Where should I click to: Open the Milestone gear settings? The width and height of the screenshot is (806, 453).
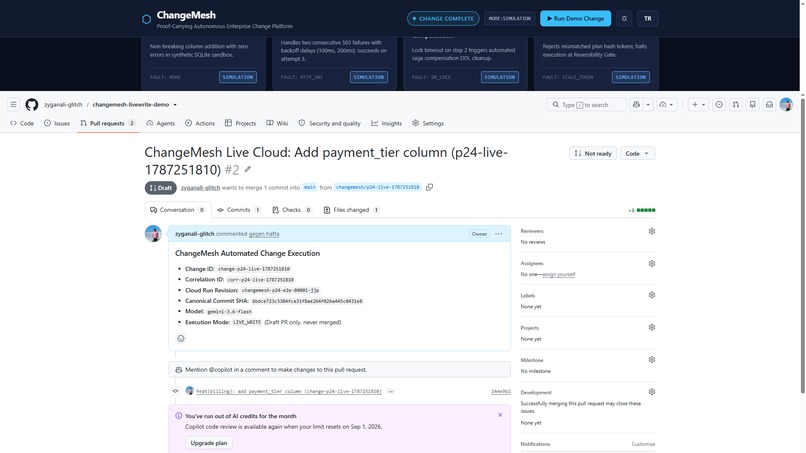tap(652, 360)
